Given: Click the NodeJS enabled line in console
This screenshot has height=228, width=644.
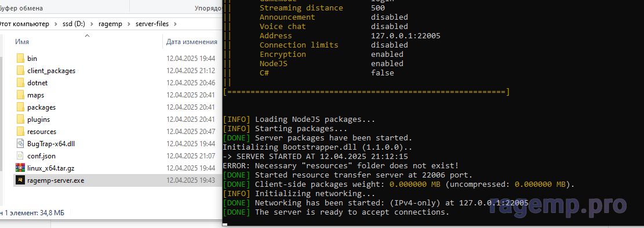Looking at the screenshot, I should pos(331,64).
